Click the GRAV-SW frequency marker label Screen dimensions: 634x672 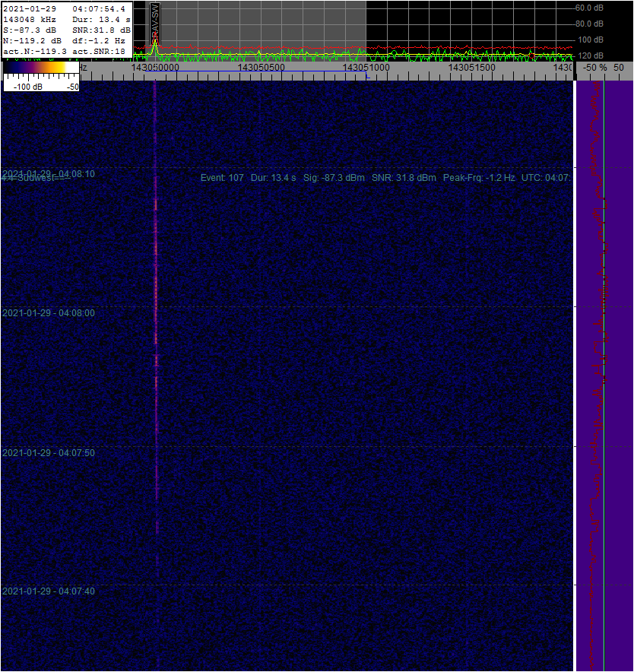[x=155, y=23]
